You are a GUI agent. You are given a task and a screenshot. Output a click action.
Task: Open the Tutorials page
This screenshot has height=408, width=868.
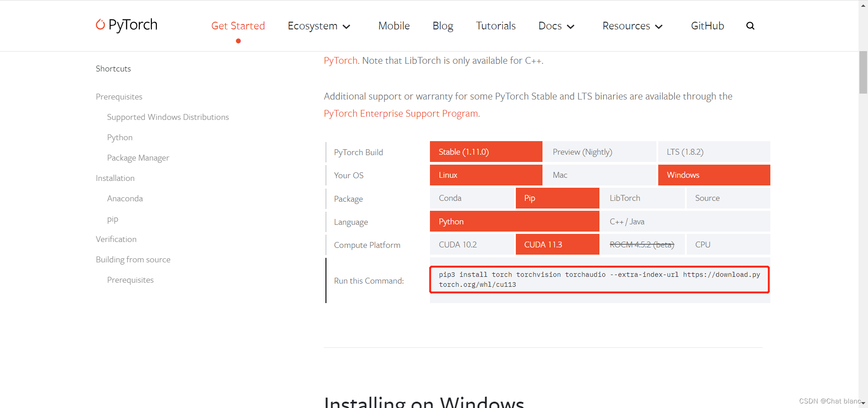pyautogui.click(x=496, y=26)
